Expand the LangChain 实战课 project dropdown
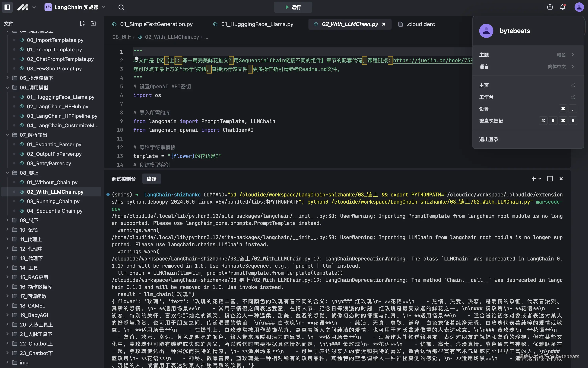 click(104, 7)
